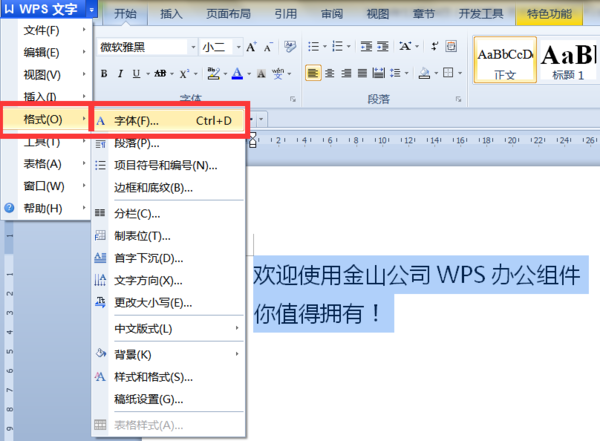This screenshot has height=441, width=600.
Task: Expand highlight color options arrow
Action: point(225,74)
